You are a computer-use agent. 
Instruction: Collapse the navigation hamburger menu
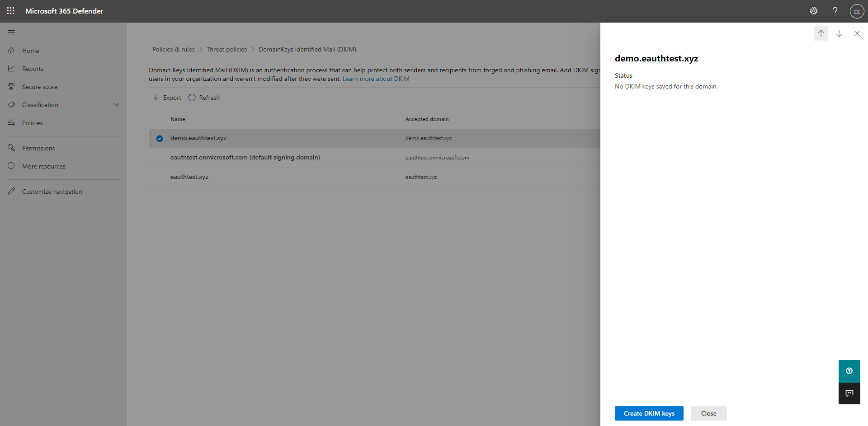pyautogui.click(x=11, y=33)
